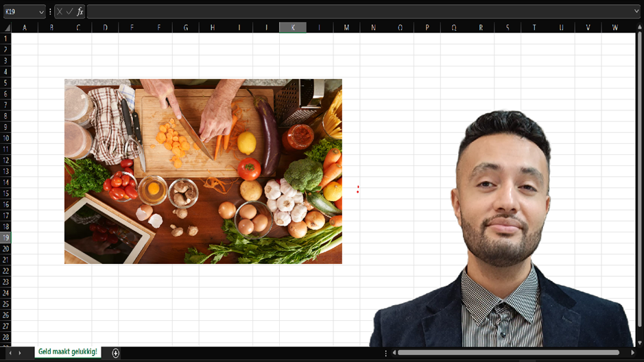
Task: Select the cooking vegetables picture
Action: click(x=203, y=171)
